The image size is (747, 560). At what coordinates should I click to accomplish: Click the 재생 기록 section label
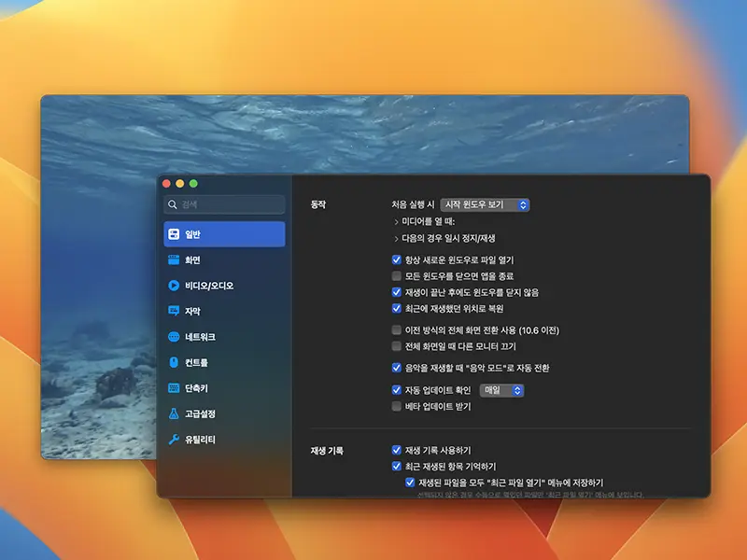point(327,451)
